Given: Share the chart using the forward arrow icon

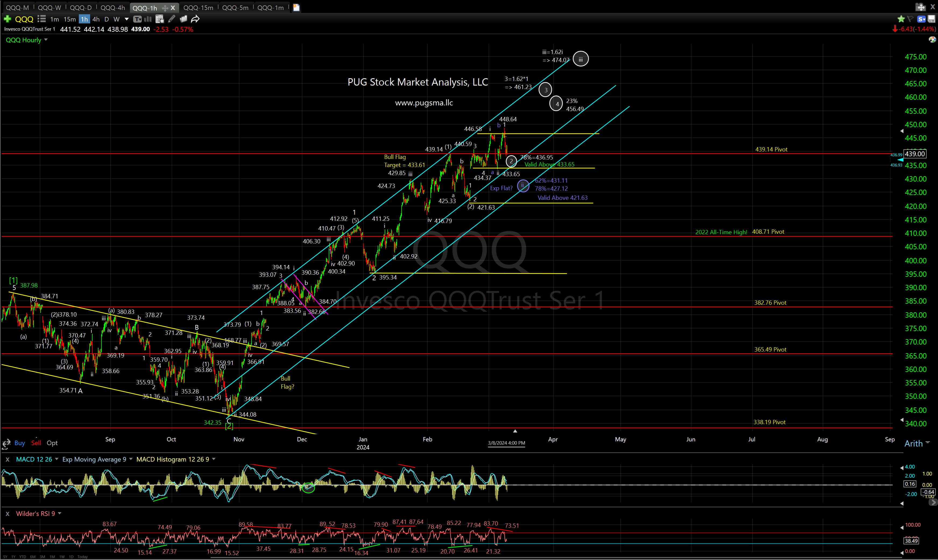Looking at the screenshot, I should [195, 19].
